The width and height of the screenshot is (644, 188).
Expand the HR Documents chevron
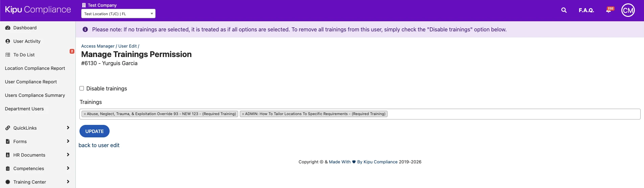68,155
